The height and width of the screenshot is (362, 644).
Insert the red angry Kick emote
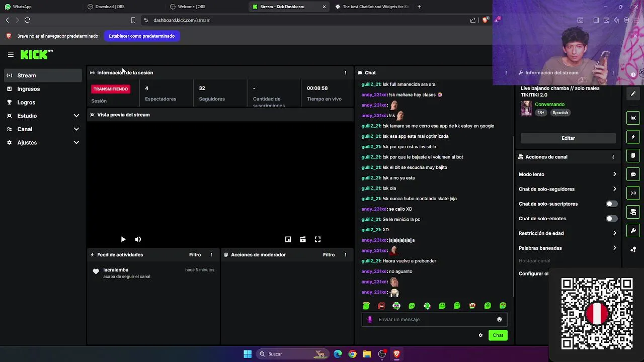coord(381,306)
